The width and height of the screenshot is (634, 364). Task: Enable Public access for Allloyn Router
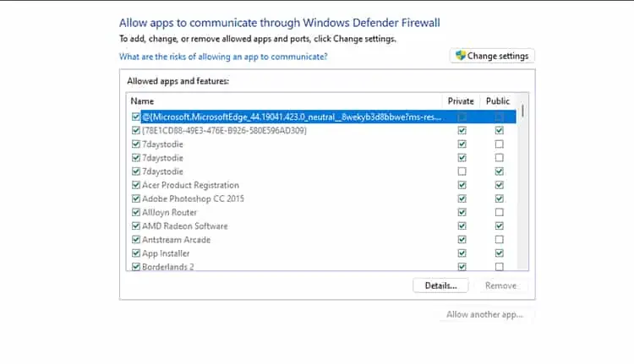(499, 212)
